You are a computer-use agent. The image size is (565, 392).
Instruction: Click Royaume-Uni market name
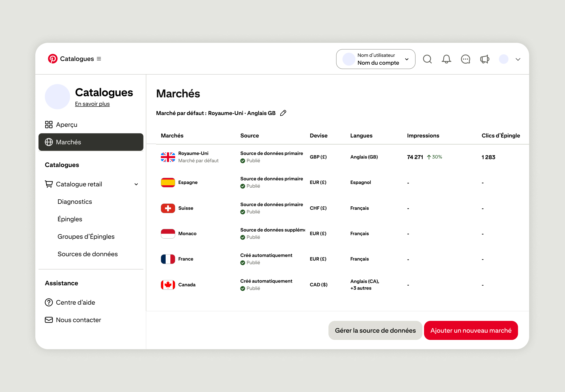point(193,153)
